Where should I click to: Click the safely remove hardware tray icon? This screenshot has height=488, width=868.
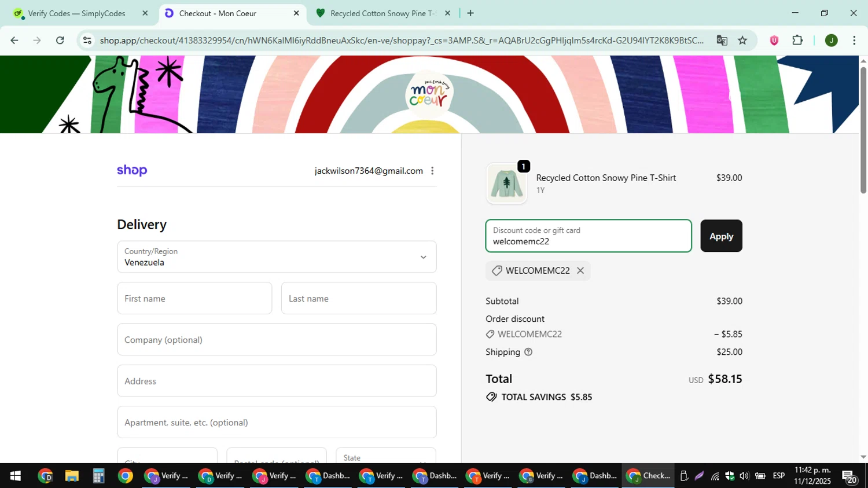pyautogui.click(x=684, y=476)
